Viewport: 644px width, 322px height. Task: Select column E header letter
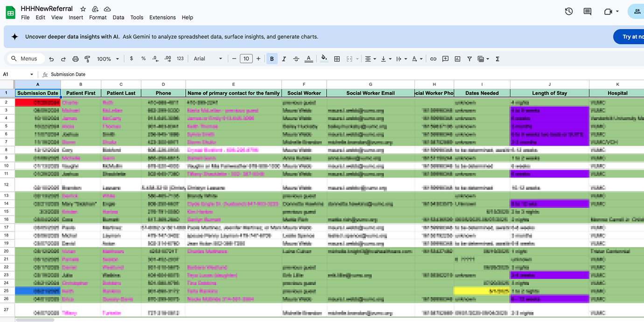(233, 84)
